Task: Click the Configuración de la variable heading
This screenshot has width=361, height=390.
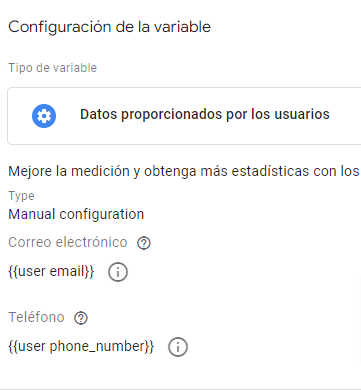Action: tap(109, 27)
